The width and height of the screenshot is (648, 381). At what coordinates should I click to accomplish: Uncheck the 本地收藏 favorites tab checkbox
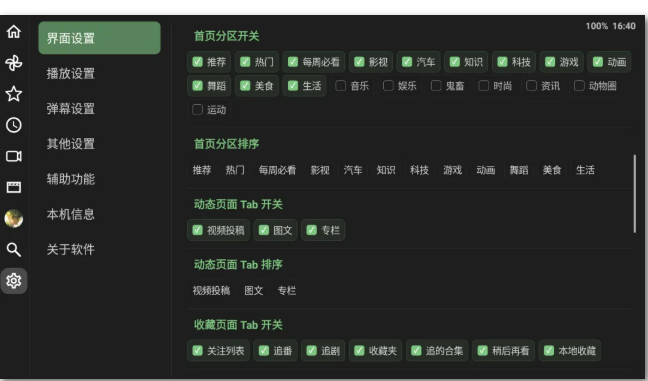549,350
